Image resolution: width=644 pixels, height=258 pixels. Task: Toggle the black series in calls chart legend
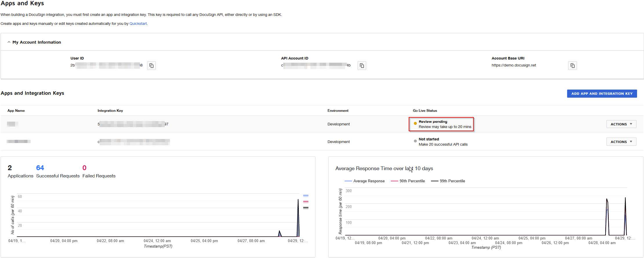tap(306, 208)
